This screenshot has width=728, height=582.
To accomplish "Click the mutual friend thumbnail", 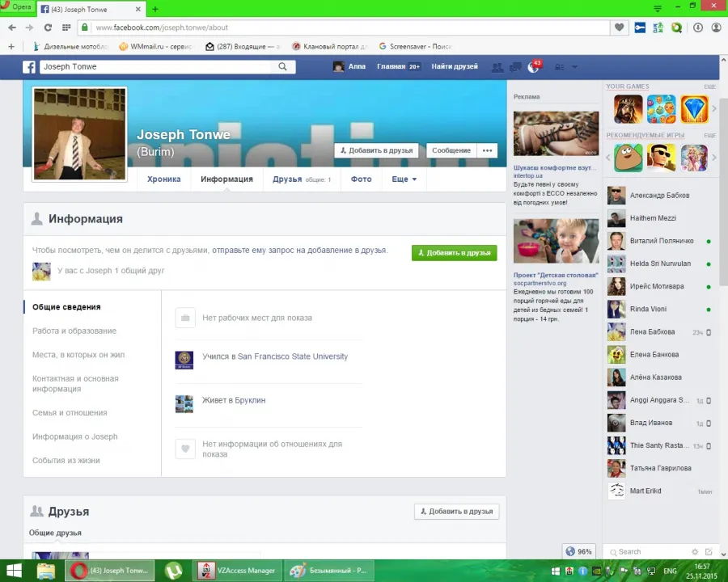I will pyautogui.click(x=41, y=272).
